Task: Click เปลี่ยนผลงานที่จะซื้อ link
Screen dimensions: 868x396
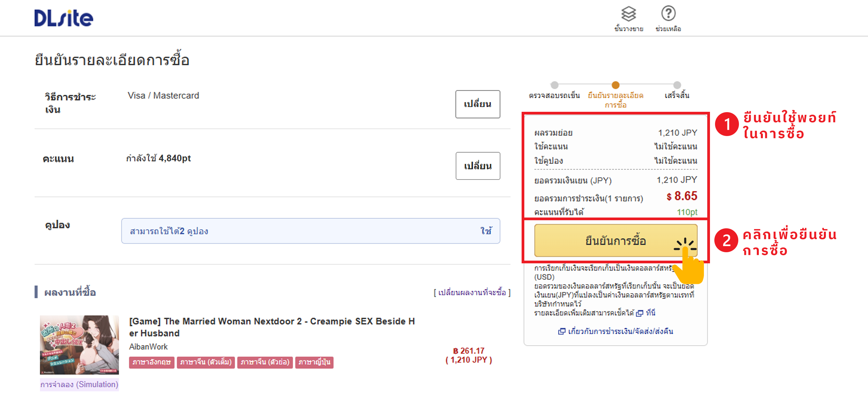Action: click(472, 292)
